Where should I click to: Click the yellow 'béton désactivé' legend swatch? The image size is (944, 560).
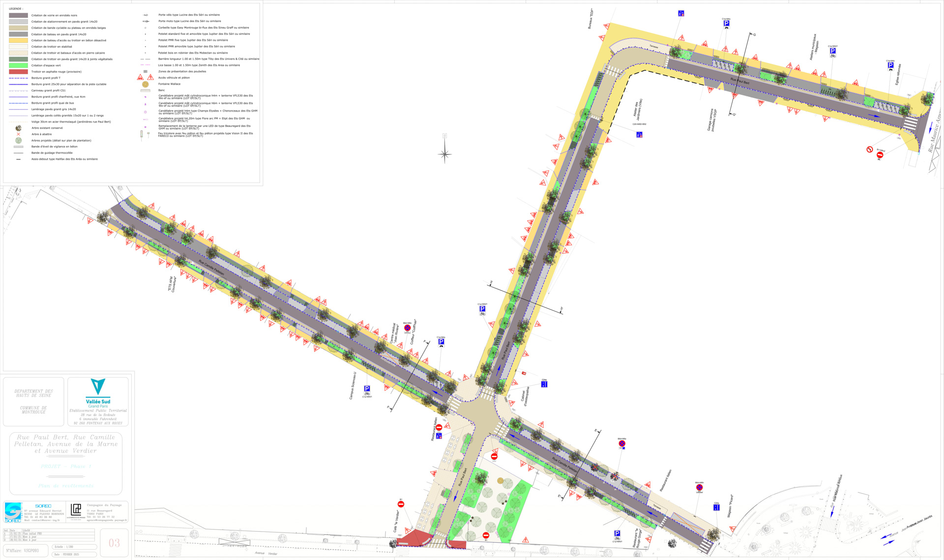tap(19, 40)
